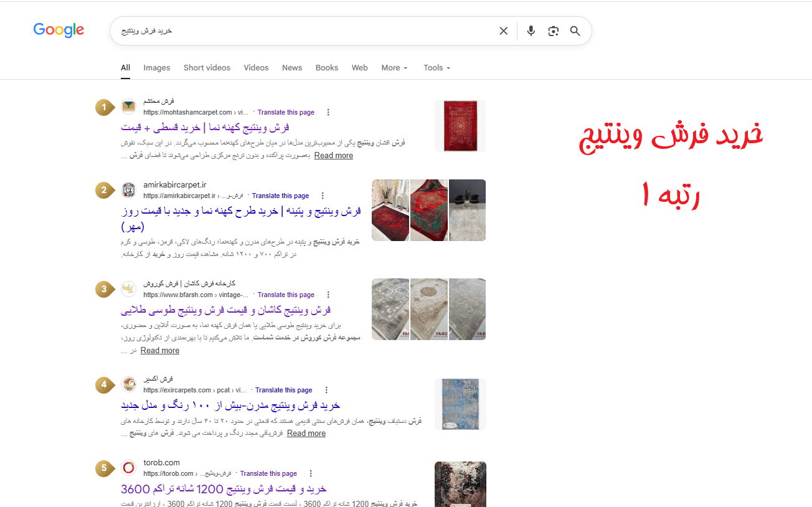Screen dimensions: 812x507
Task: Translate the torob.com result page
Action: click(268, 473)
